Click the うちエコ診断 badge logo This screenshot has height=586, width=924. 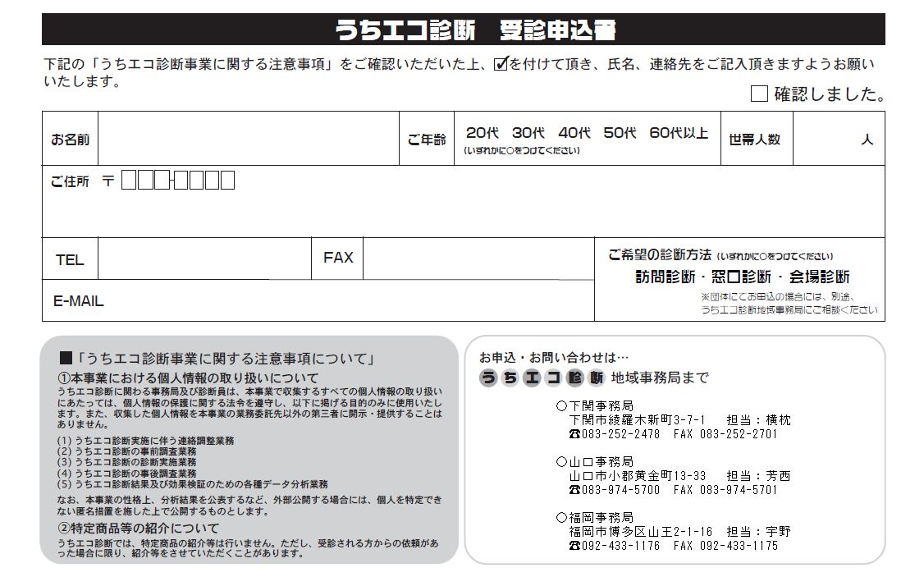click(542, 378)
